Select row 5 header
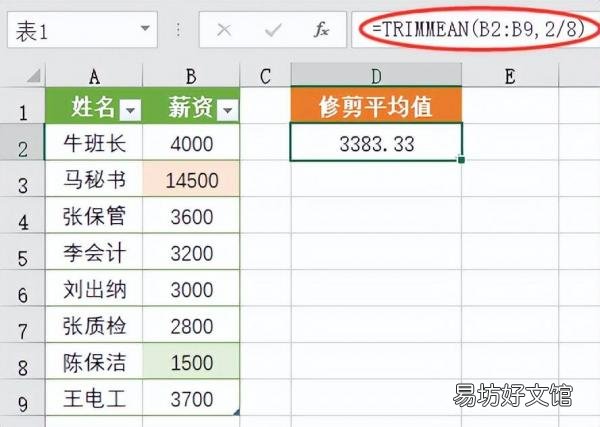The width and height of the screenshot is (600, 427). (23, 251)
